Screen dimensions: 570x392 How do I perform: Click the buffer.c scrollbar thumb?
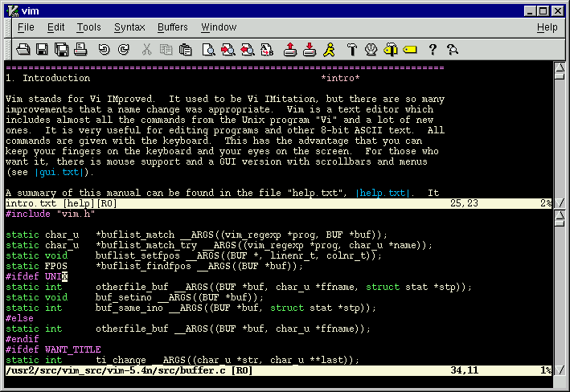click(x=560, y=223)
